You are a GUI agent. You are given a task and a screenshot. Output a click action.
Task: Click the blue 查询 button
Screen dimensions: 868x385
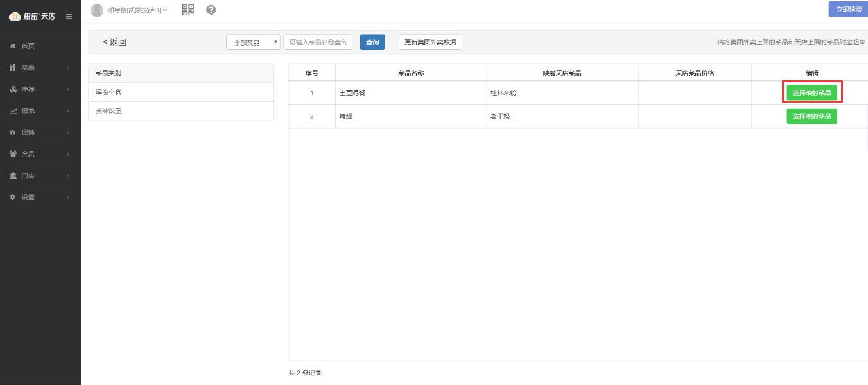click(x=372, y=42)
